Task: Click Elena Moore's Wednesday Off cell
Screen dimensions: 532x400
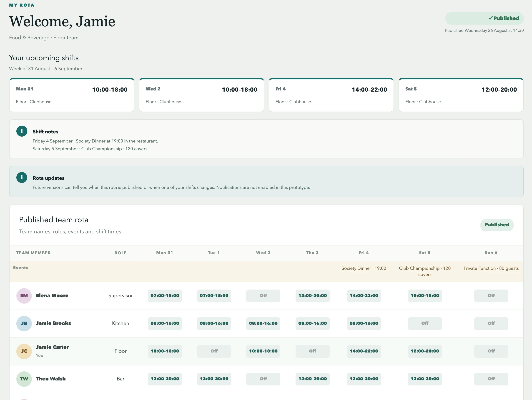Action: 263,296
